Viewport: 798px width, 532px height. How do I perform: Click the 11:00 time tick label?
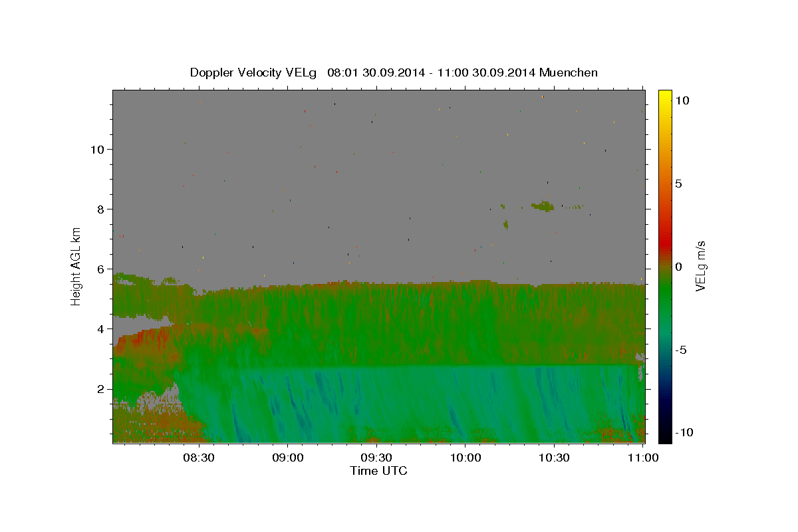click(642, 458)
